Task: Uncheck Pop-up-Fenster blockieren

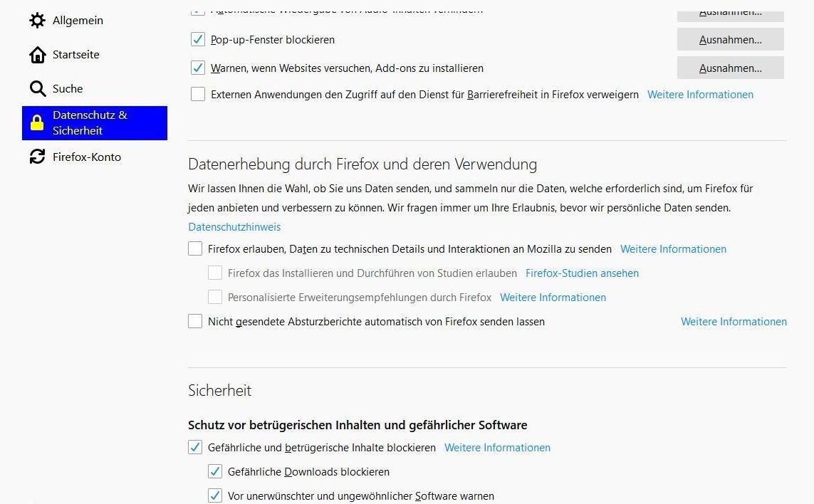Action: [198, 40]
